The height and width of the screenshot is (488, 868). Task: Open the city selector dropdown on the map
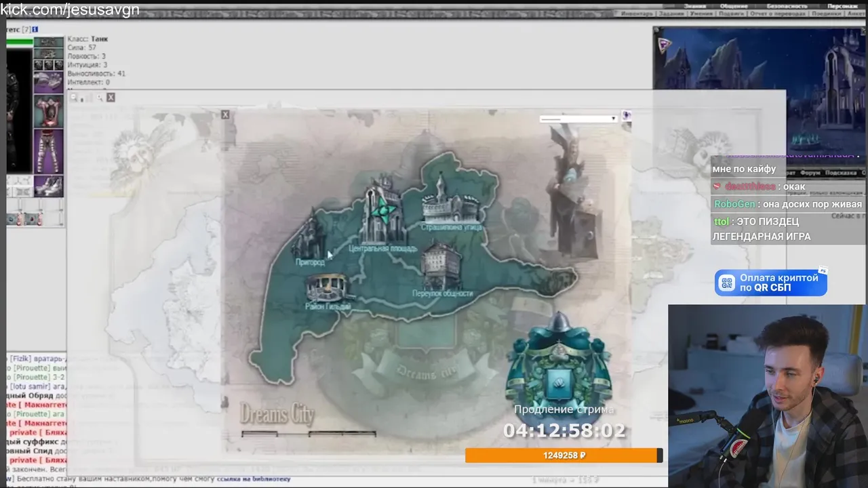(x=578, y=119)
